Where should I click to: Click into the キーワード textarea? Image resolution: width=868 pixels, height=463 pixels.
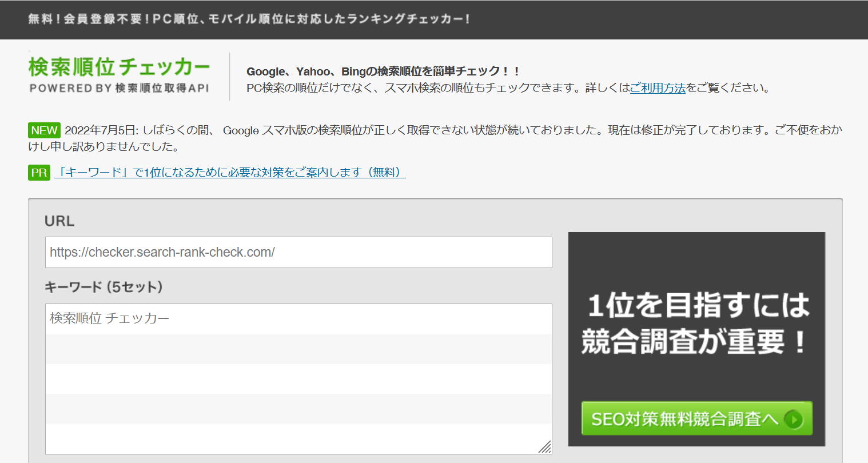pos(298,379)
